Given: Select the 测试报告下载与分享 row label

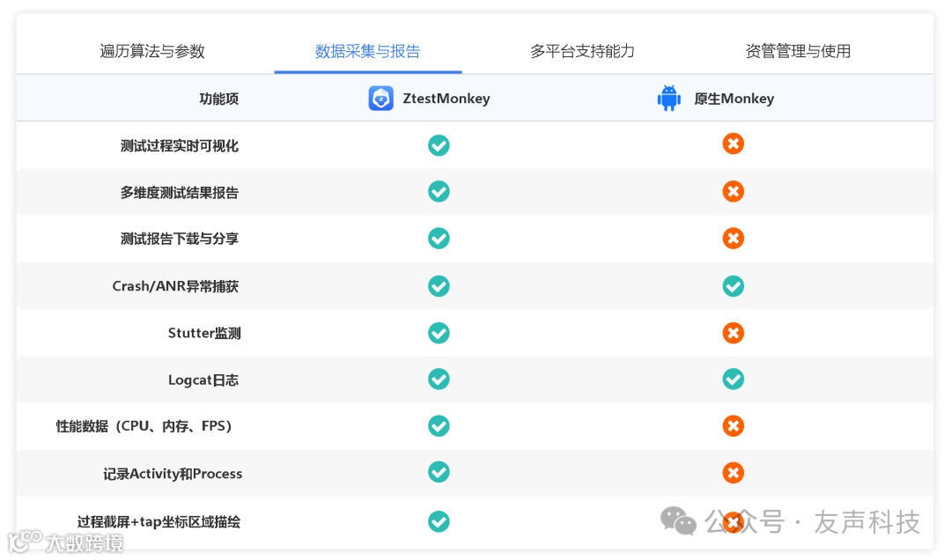Looking at the screenshot, I should 180,239.
